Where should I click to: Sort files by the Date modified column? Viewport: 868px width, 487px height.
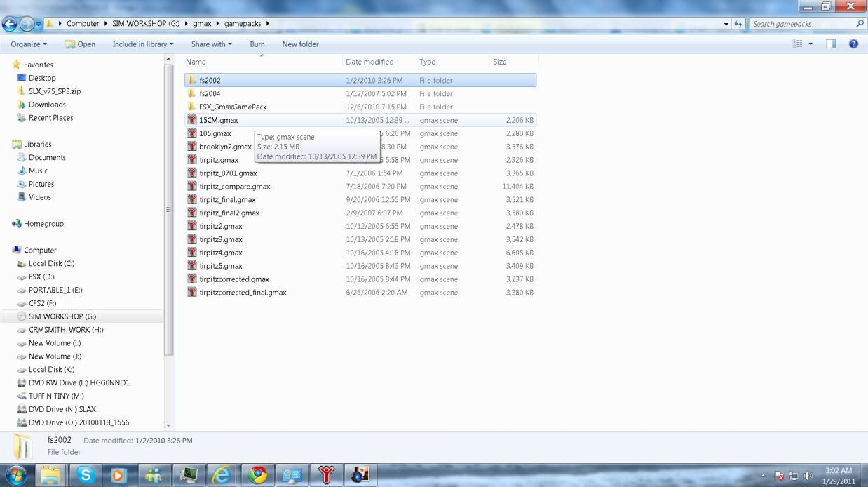click(x=369, y=62)
